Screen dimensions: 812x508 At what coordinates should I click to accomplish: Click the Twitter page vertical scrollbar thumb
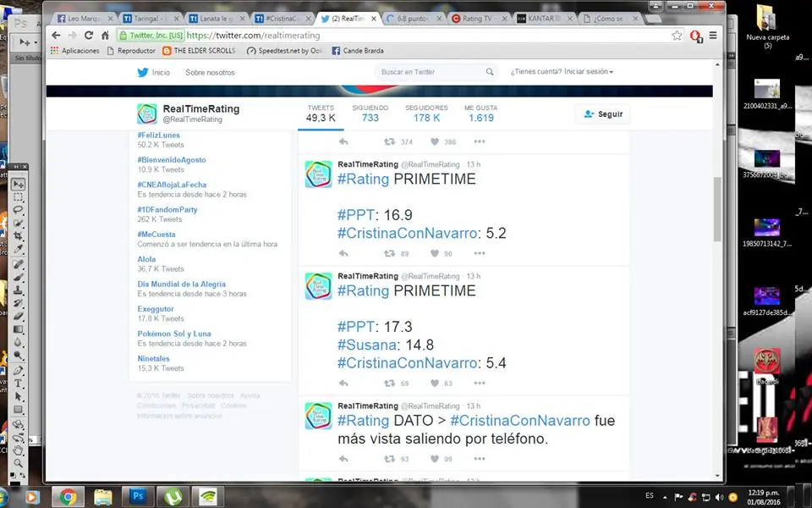pyautogui.click(x=717, y=209)
